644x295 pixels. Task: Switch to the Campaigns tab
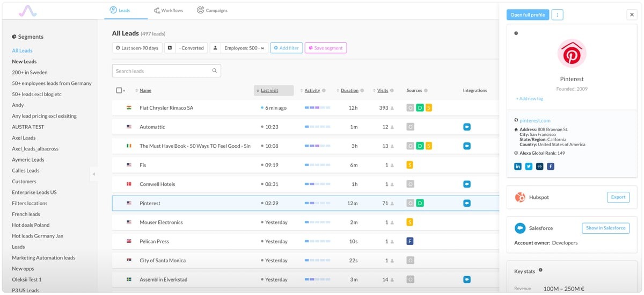coord(212,10)
